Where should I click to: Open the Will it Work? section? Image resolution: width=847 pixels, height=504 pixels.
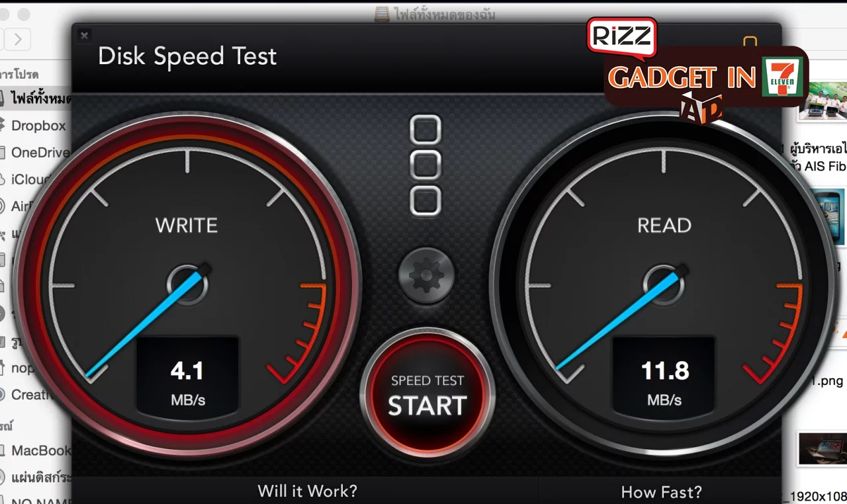[x=306, y=491]
